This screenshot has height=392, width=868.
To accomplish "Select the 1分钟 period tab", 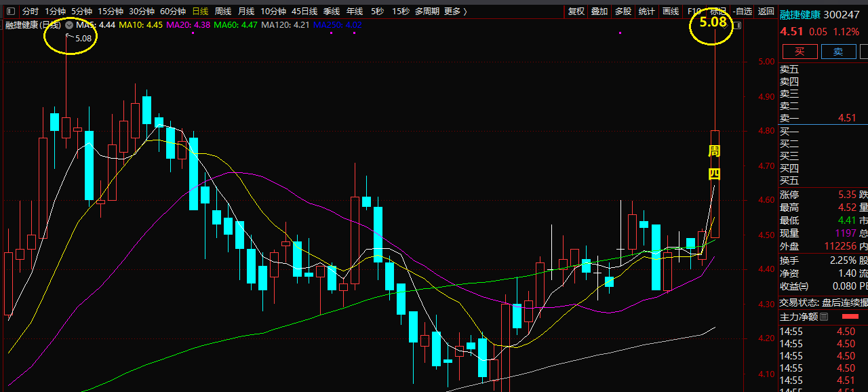I will coord(55,12).
